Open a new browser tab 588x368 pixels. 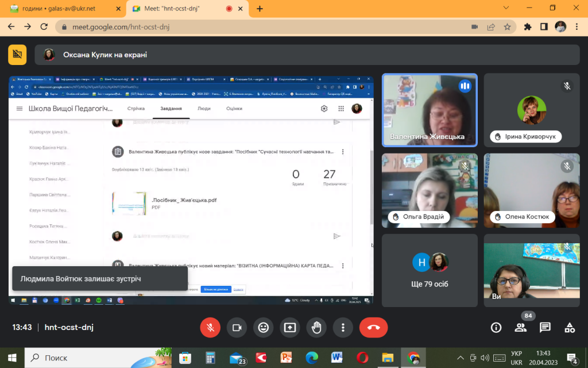pyautogui.click(x=260, y=9)
